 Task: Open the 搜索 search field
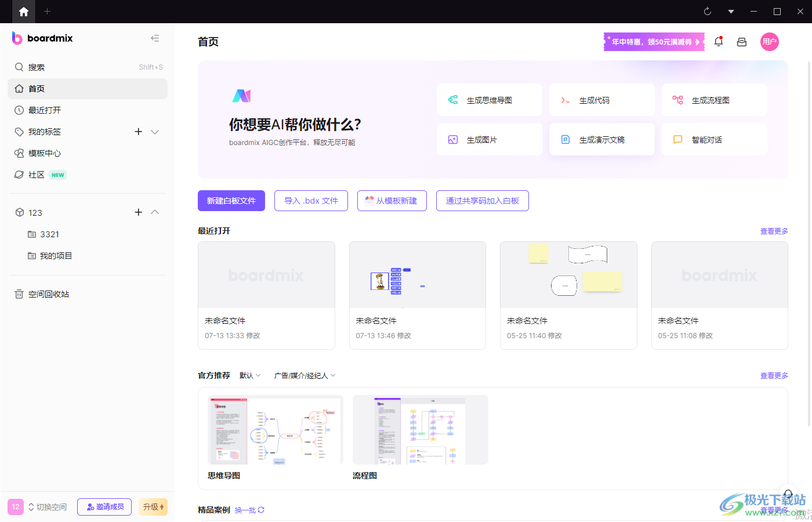click(x=88, y=67)
